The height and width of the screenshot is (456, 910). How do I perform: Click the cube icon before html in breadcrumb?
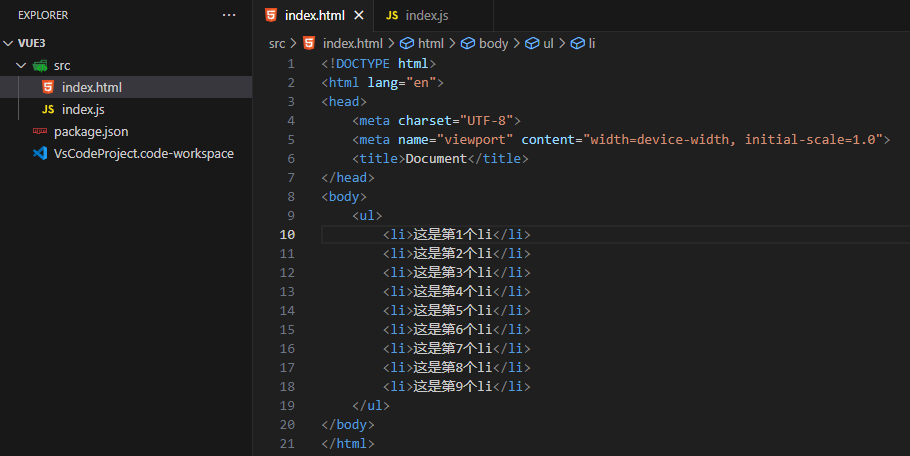point(407,44)
